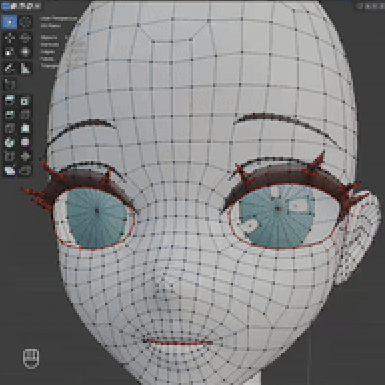
Task: Set selection mode to intersect
Action: pos(37,6)
